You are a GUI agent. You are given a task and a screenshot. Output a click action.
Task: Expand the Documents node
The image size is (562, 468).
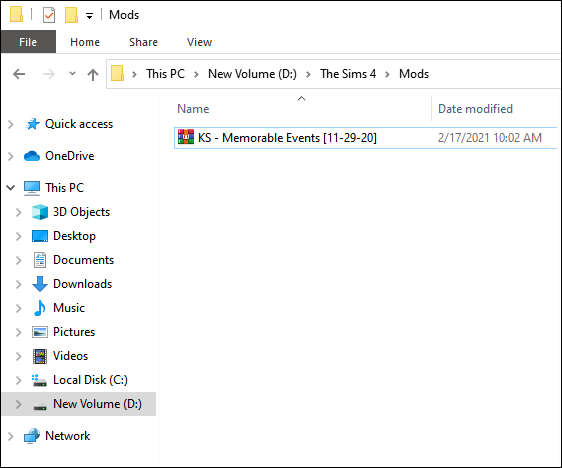(x=19, y=261)
